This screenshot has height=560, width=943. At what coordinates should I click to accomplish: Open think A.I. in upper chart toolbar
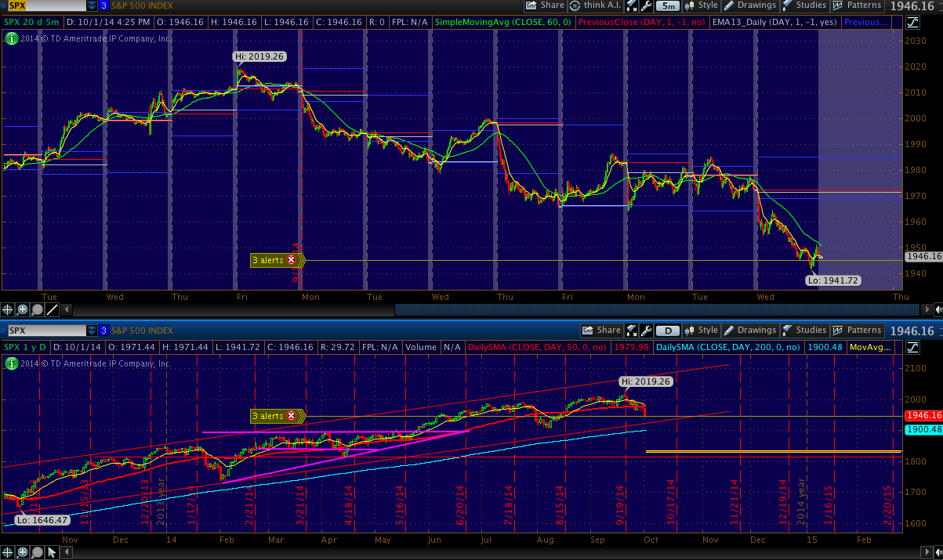pos(595,5)
